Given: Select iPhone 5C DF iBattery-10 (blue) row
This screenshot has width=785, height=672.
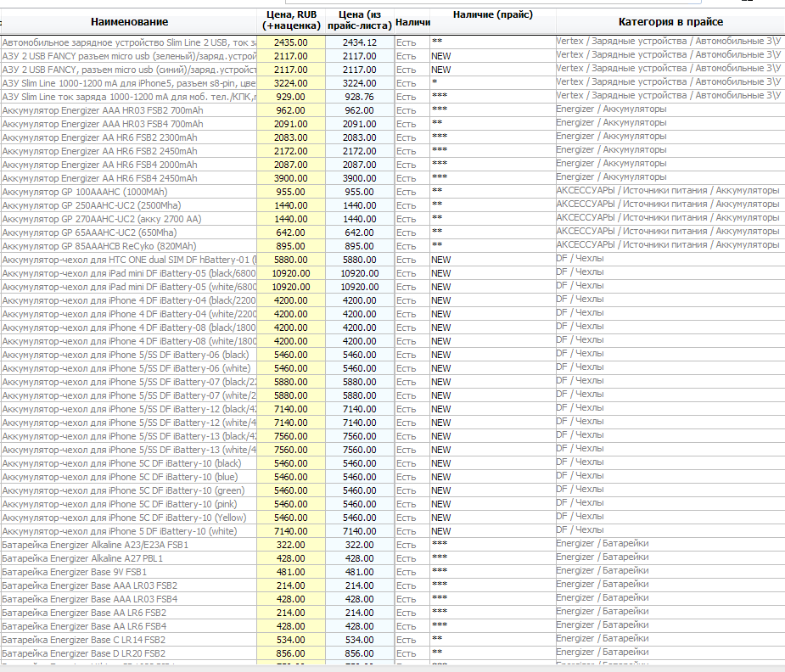Looking at the screenshot, I should (129, 477).
